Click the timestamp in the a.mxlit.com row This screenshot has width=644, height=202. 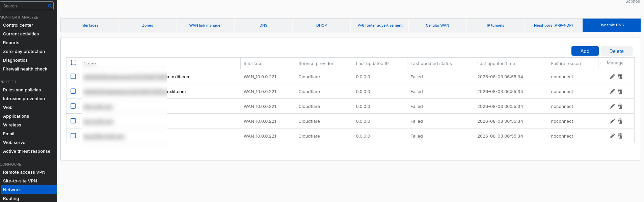tap(500, 77)
